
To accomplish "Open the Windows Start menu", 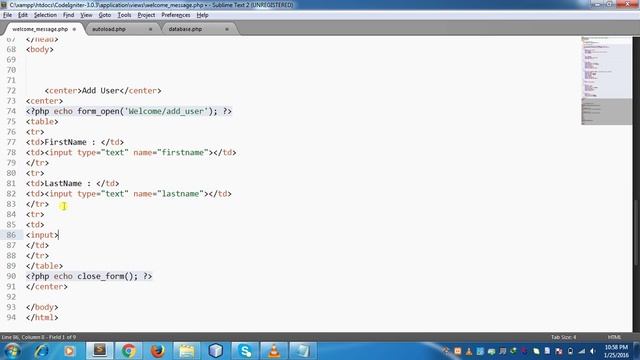I will pyautogui.click(x=12, y=351).
